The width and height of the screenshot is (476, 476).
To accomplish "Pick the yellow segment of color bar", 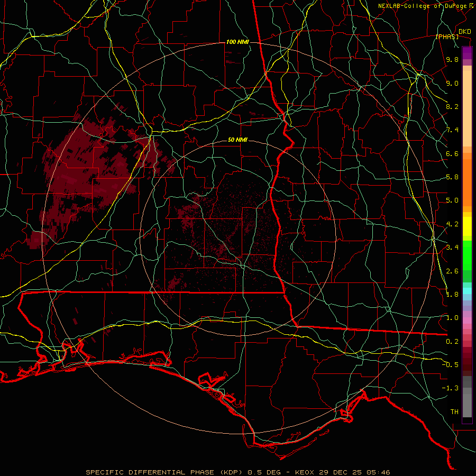I will coord(467,226).
